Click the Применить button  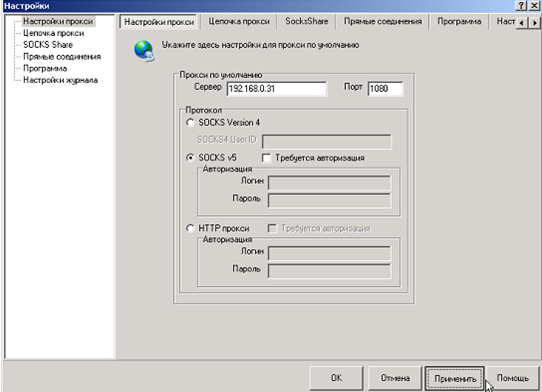tap(455, 379)
